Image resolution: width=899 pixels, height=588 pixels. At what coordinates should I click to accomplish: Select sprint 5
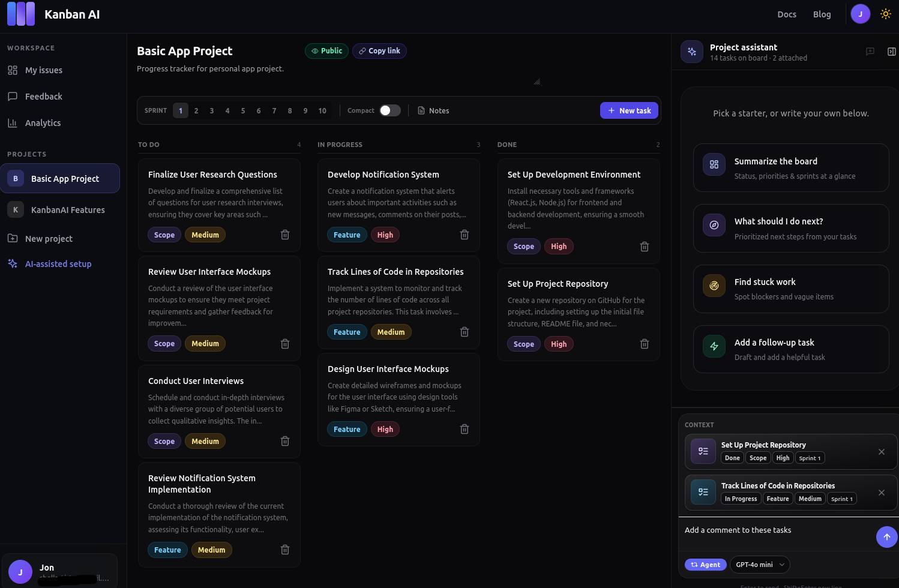pyautogui.click(x=243, y=110)
